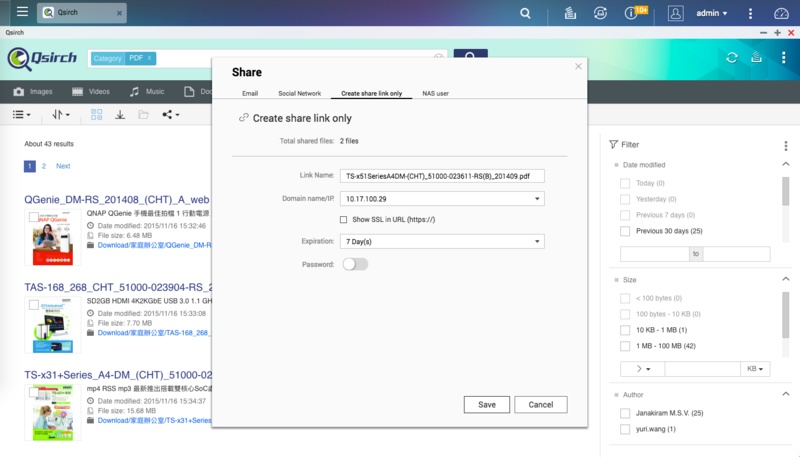Open the TS-x31 Series result thumbnail
The width and height of the screenshot is (800, 457).
[x=53, y=413]
